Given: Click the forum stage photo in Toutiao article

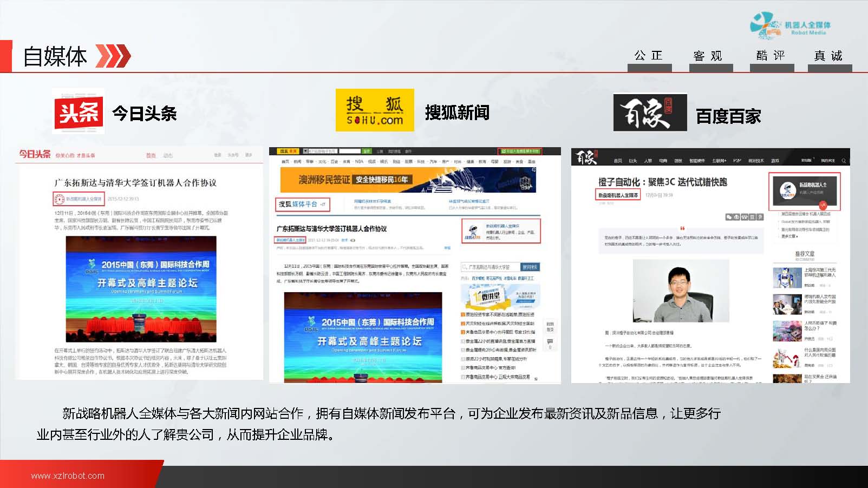Looking at the screenshot, I should point(141,289).
